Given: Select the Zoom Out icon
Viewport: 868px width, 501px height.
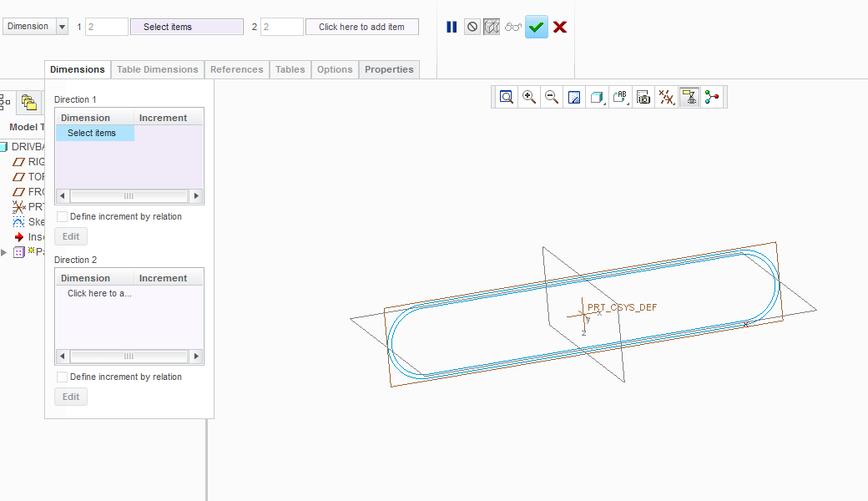Looking at the screenshot, I should [552, 98].
